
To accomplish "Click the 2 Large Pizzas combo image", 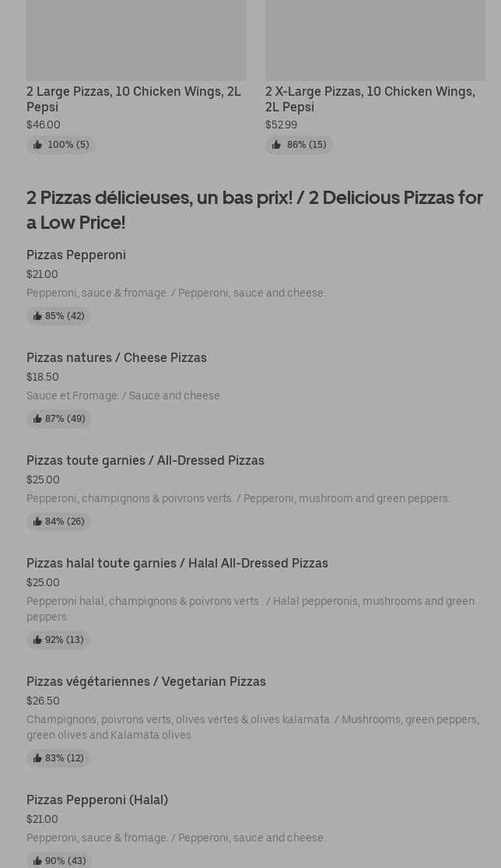I will tap(136, 39).
